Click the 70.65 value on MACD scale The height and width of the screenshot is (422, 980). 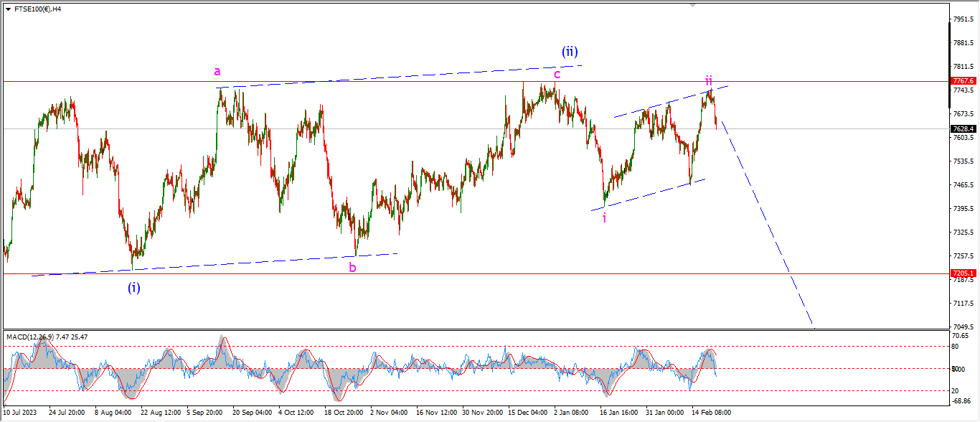click(x=961, y=335)
